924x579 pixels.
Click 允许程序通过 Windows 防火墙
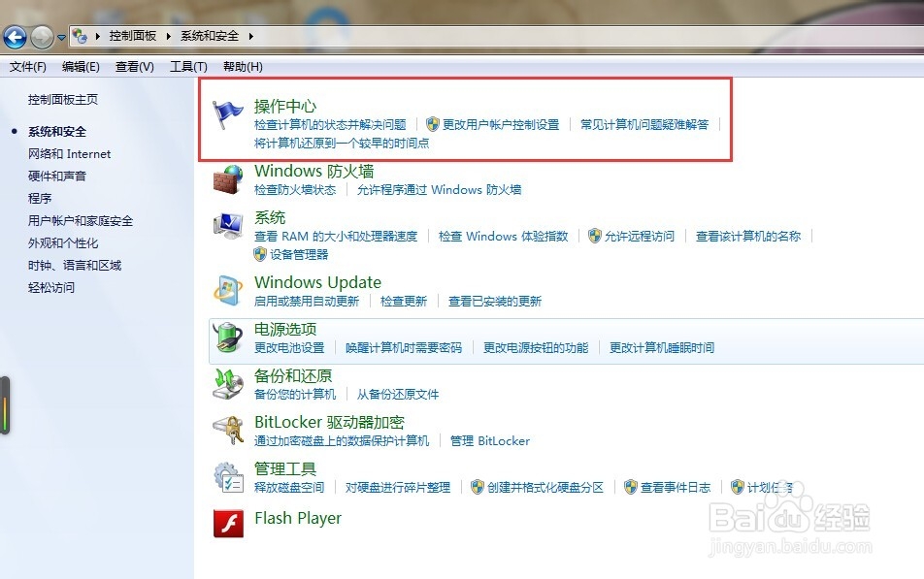point(439,190)
